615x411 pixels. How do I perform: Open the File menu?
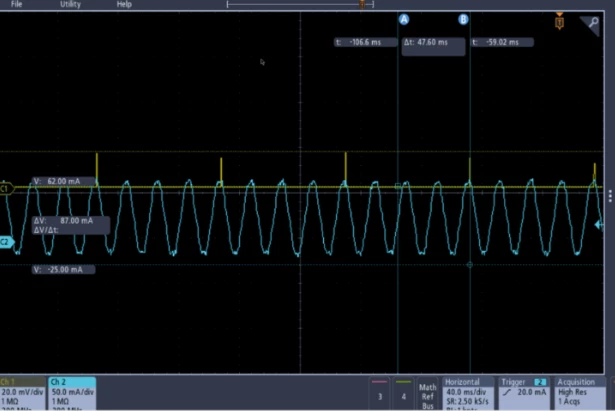[x=16, y=4]
